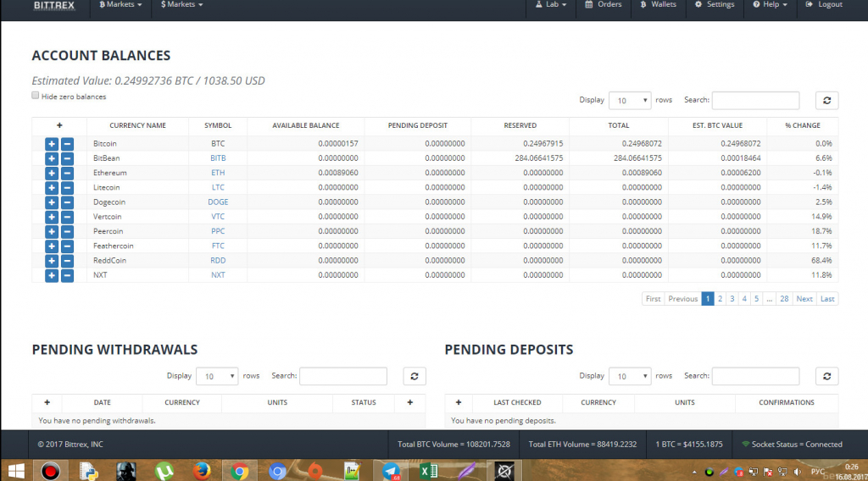Click the VTC symbol link

coord(218,217)
